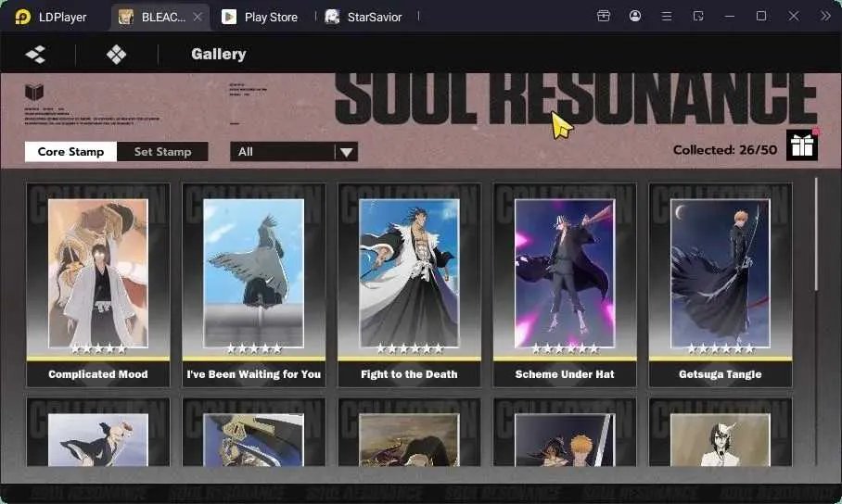
Task: Close the BLEACH tab
Action: [x=198, y=17]
